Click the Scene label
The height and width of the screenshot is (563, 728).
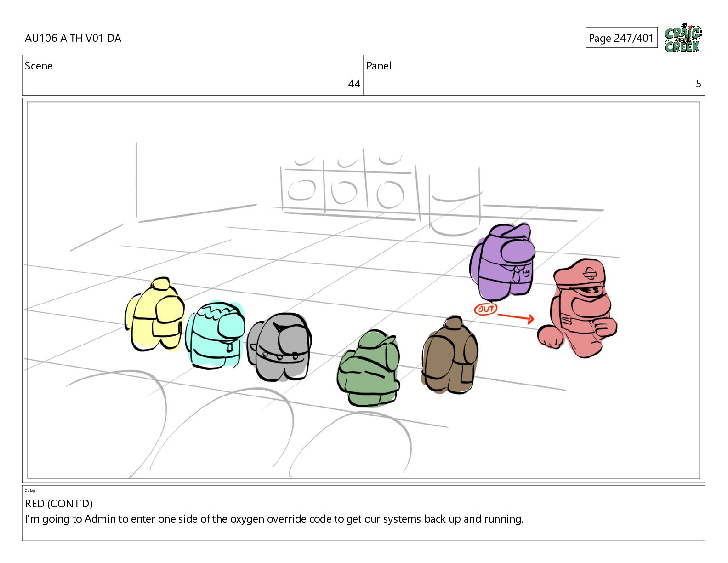[39, 66]
